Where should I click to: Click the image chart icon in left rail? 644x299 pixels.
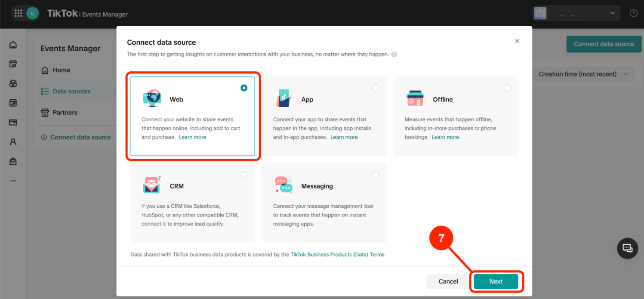click(13, 103)
